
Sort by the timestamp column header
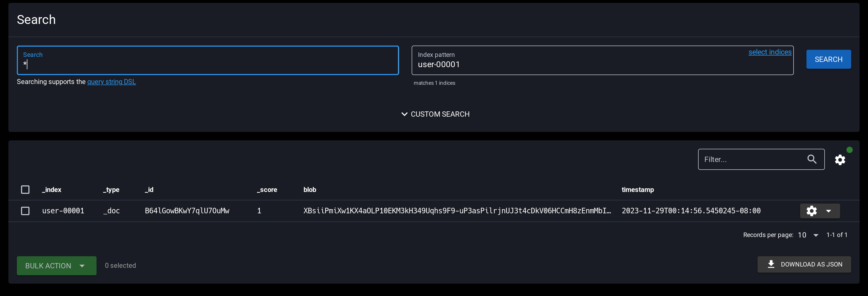click(x=638, y=190)
